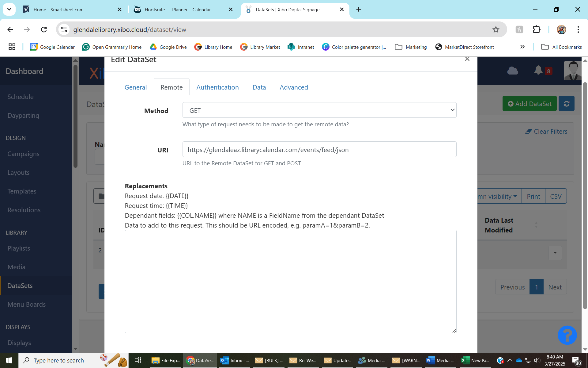This screenshot has width=588, height=368.
Task: Click the Print button
Action: [533, 196]
